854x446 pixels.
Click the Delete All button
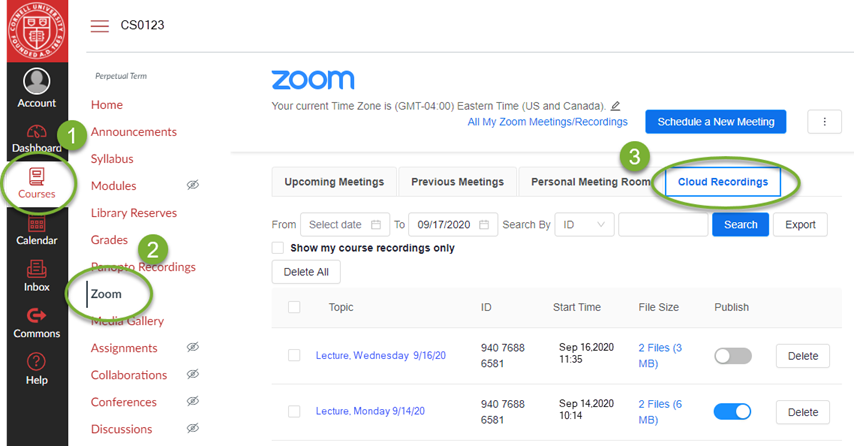click(x=306, y=272)
